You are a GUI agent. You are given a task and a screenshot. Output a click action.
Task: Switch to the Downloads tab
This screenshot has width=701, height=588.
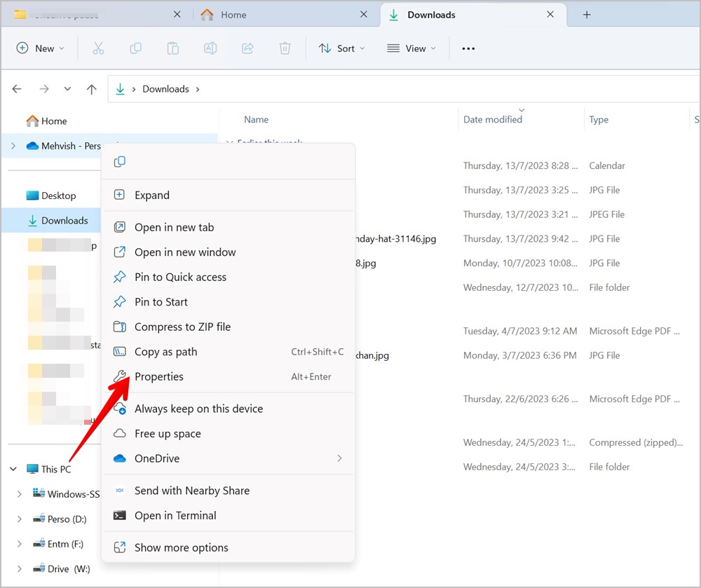[473, 15]
